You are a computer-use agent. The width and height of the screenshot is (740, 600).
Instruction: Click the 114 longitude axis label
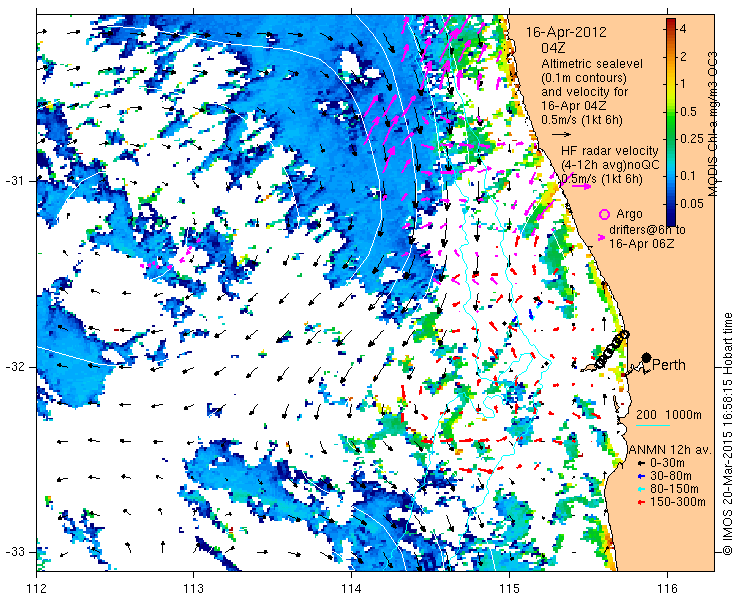(352, 589)
